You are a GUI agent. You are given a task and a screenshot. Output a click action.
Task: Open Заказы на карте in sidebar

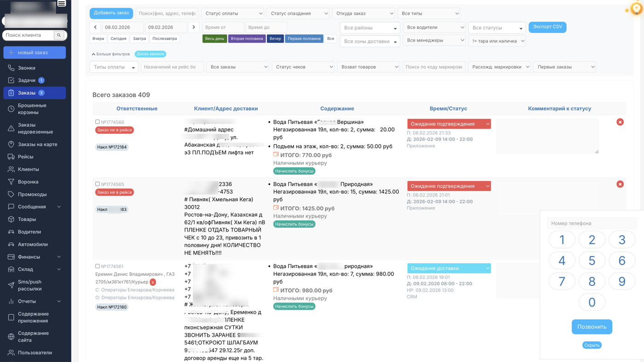37,144
